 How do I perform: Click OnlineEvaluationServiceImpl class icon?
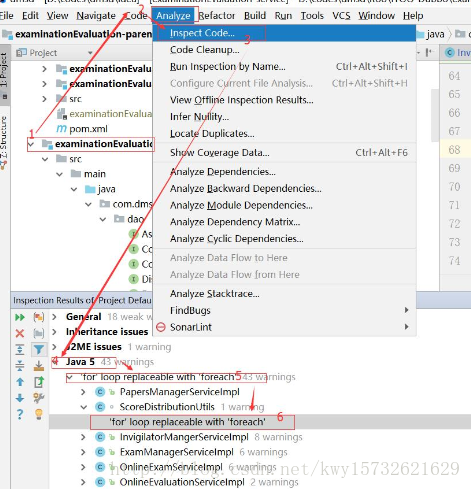click(100, 482)
